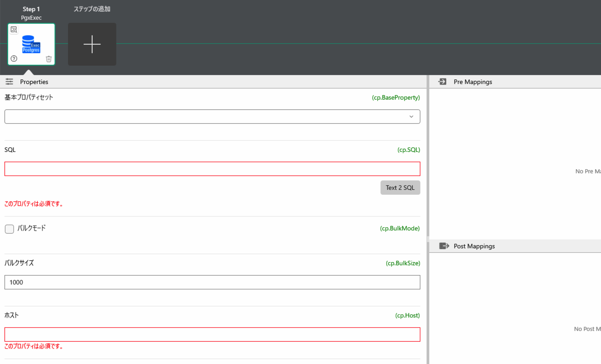Click the バルクサイズ field showing 1000

[212, 282]
